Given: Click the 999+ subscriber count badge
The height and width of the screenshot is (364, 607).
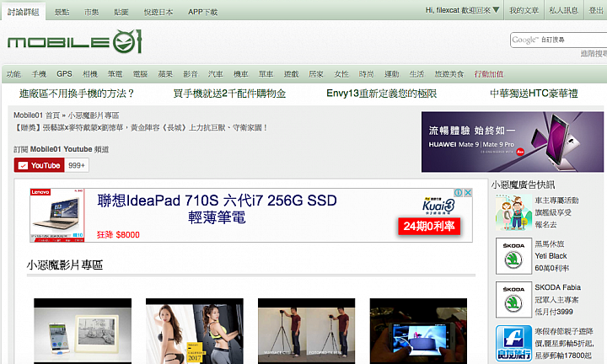Looking at the screenshot, I should (77, 165).
